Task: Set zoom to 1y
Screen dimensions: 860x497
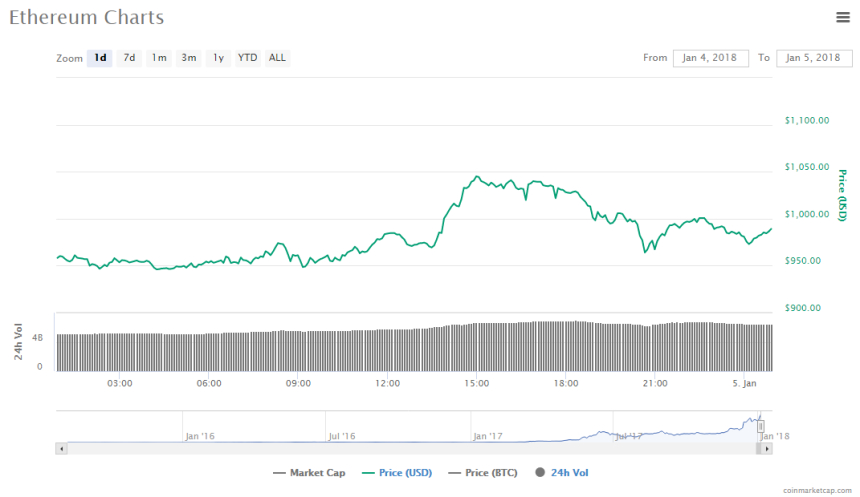Action: pos(218,58)
